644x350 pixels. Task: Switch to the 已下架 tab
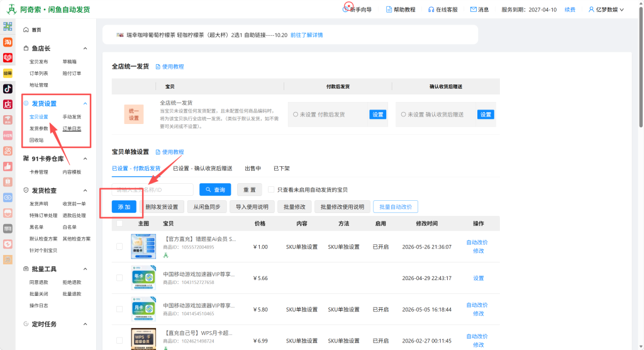[x=281, y=168]
